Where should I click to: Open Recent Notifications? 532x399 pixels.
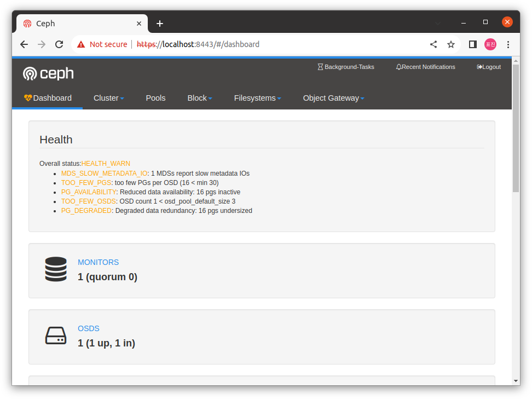(x=425, y=67)
